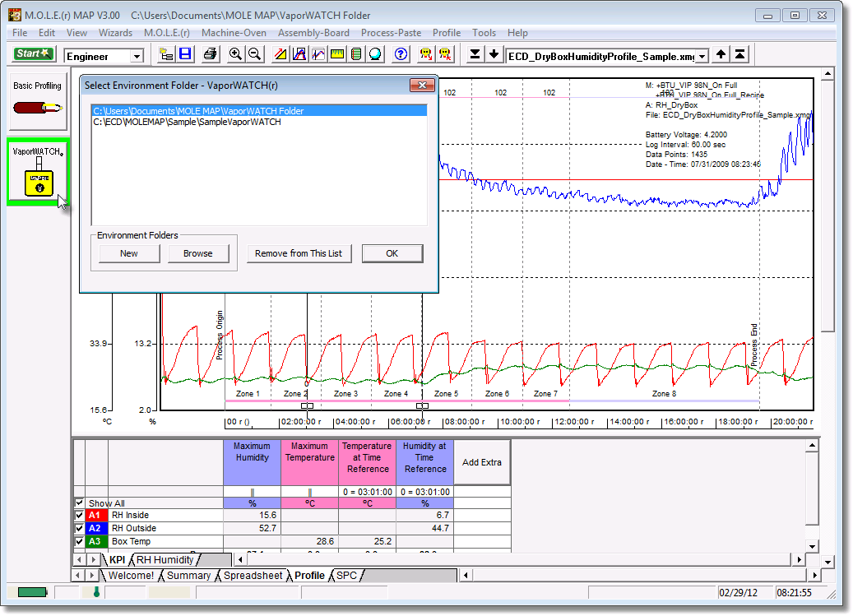
Task: Open the data run file dropdown
Action: pyautogui.click(x=702, y=57)
